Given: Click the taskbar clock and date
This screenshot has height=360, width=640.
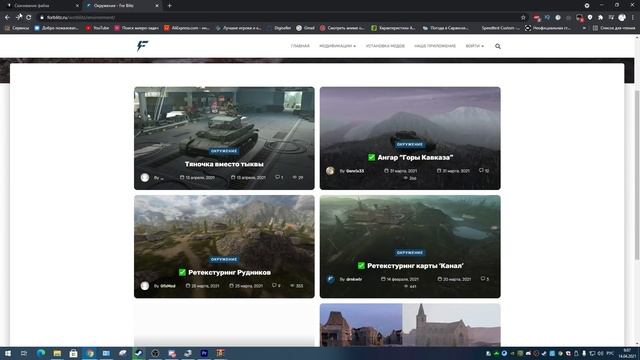Looking at the screenshot, I should 627,353.
